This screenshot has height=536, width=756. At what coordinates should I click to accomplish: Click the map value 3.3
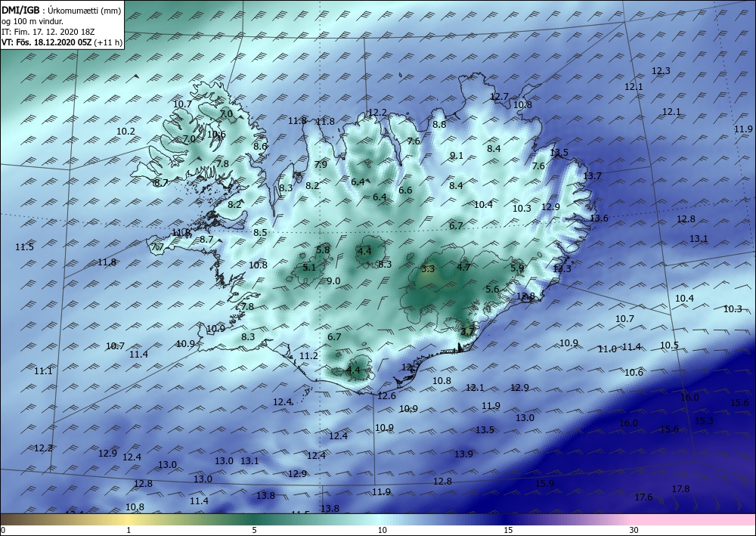pyautogui.click(x=428, y=268)
